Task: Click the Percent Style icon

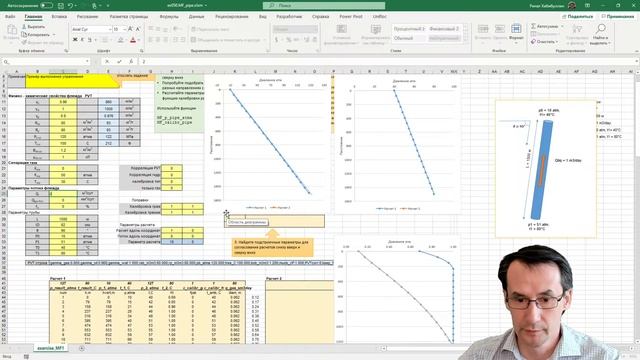Action: pyautogui.click(x=289, y=40)
